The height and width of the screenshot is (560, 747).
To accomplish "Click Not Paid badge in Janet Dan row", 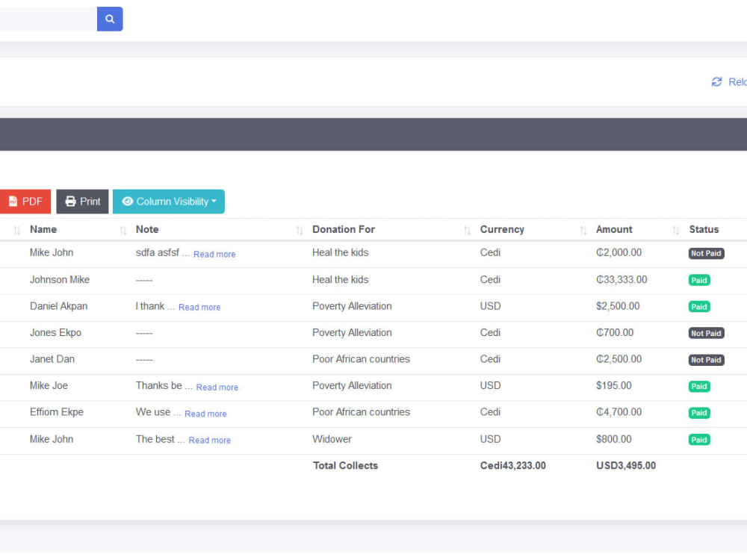I will click(706, 360).
